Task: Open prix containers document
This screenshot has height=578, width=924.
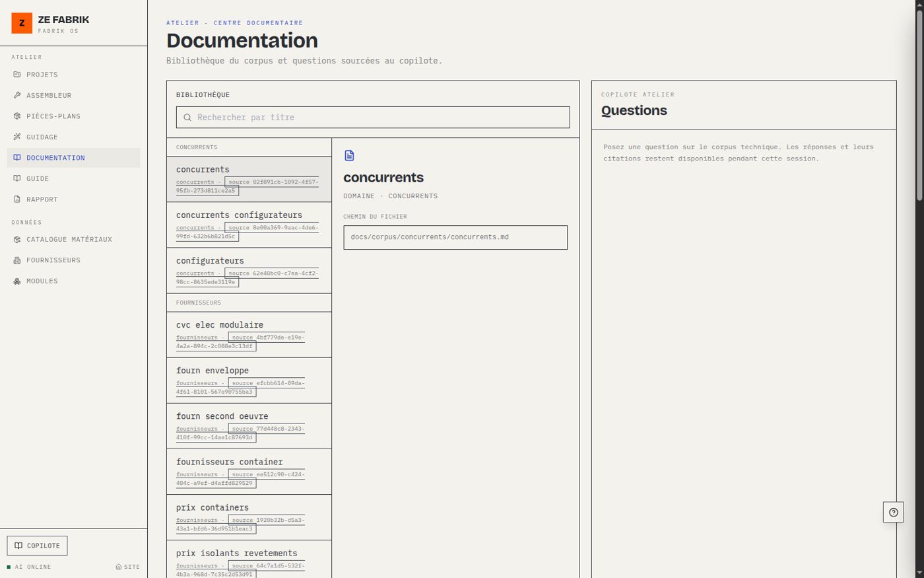Action: [249, 517]
